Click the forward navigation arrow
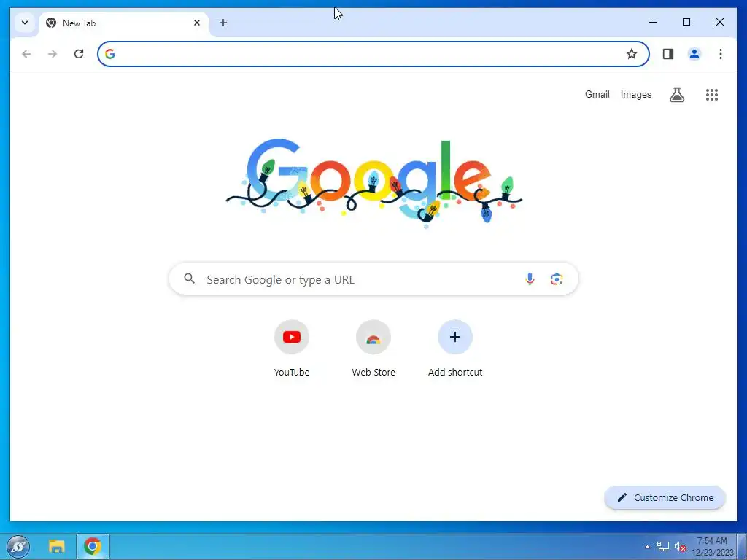This screenshot has width=747, height=560. pos(53,54)
